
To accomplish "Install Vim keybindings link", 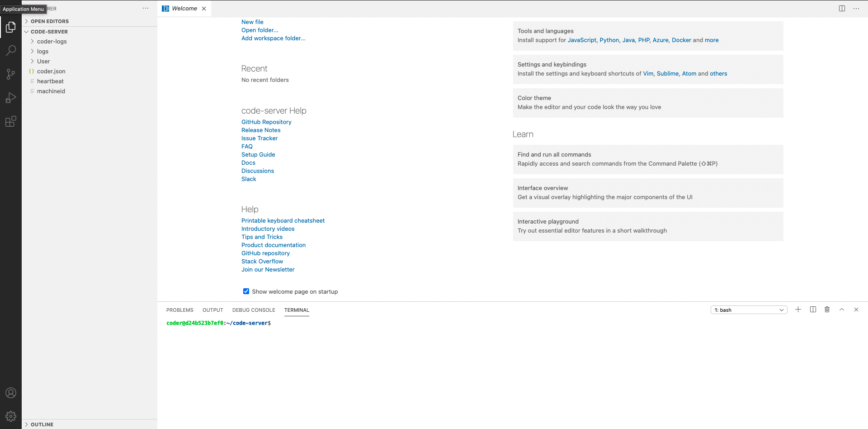I will tap(648, 73).
